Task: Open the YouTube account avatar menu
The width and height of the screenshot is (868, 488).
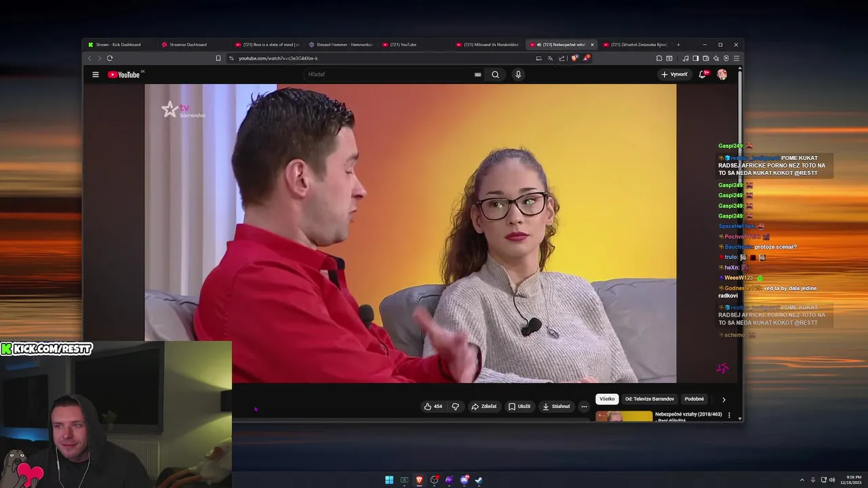Action: [722, 75]
